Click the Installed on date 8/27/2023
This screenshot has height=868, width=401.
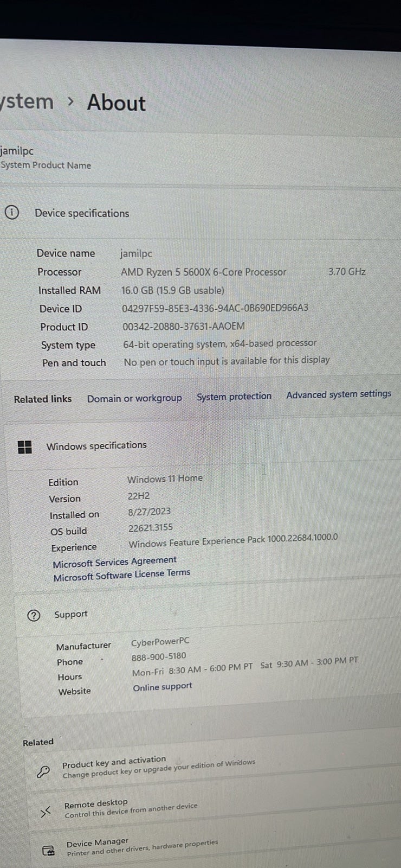tap(150, 511)
